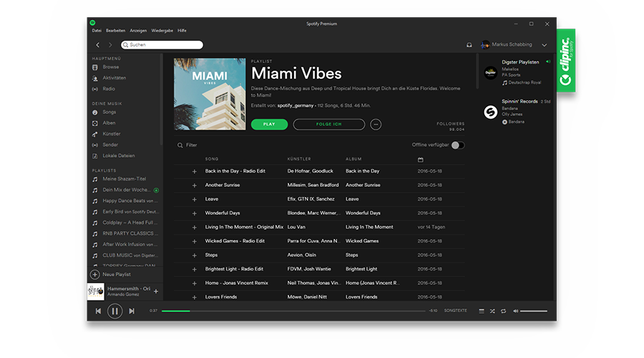Sort by the ALBUM column header
This screenshot has width=644, height=358.
tap(353, 159)
